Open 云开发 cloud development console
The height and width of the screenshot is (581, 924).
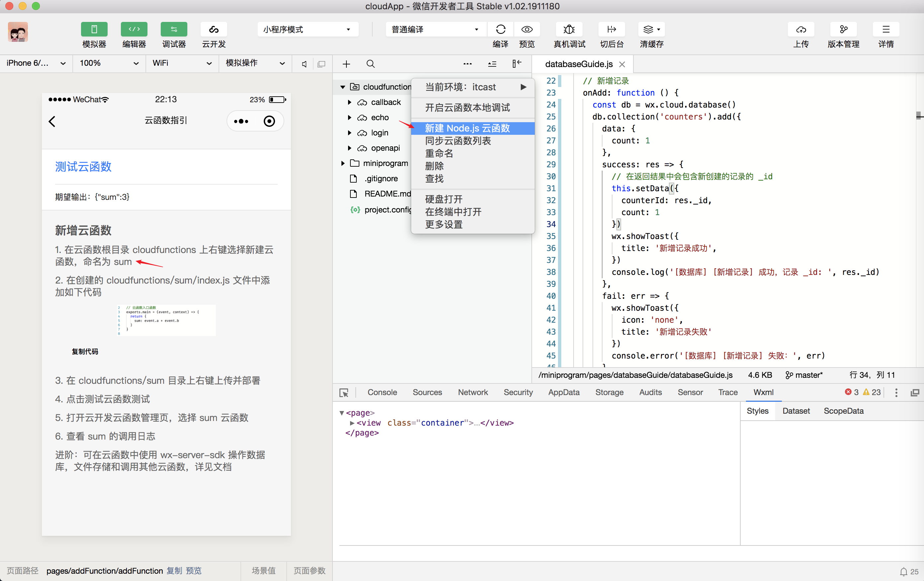(x=214, y=30)
